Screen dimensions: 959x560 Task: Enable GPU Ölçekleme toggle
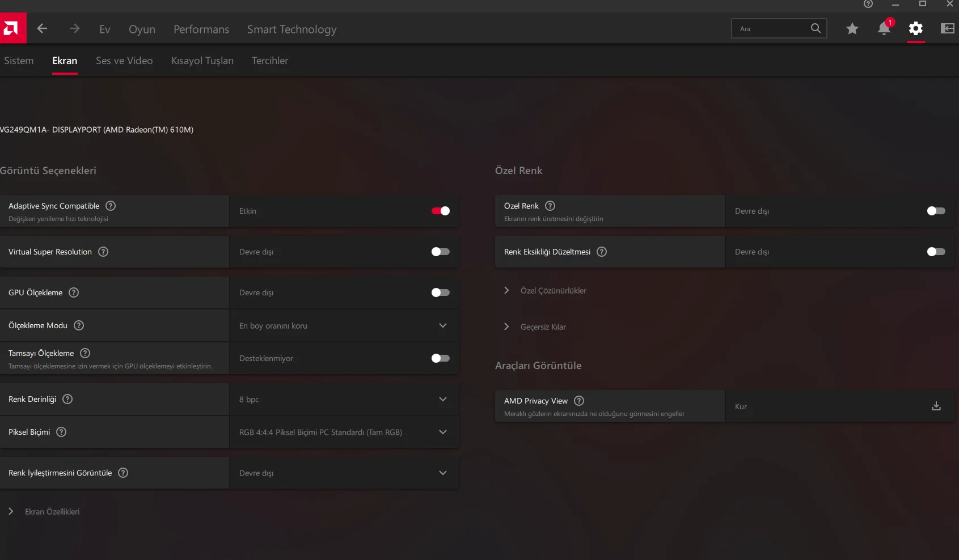(x=441, y=292)
